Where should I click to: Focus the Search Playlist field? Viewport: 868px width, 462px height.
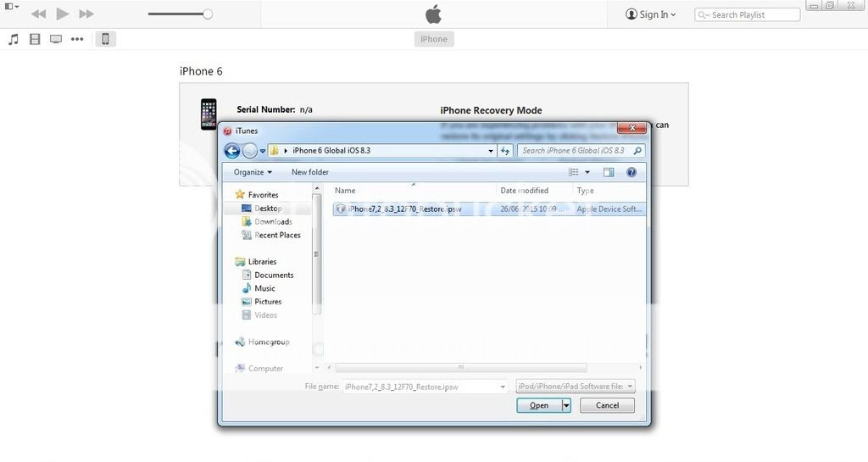748,15
